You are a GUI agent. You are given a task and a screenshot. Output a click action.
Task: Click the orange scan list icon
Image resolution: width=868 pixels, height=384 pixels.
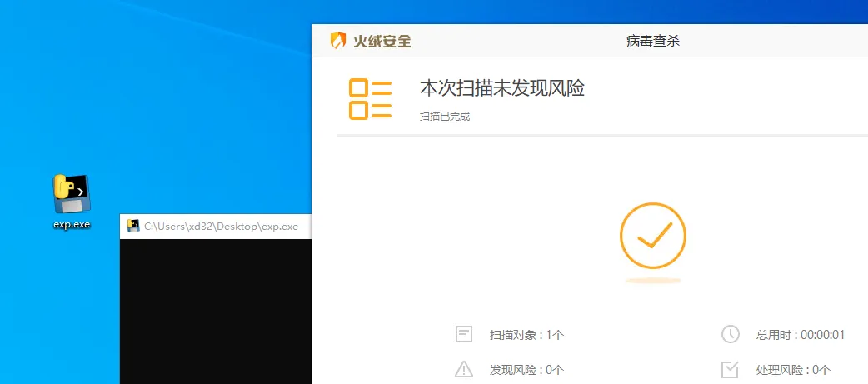pos(370,99)
